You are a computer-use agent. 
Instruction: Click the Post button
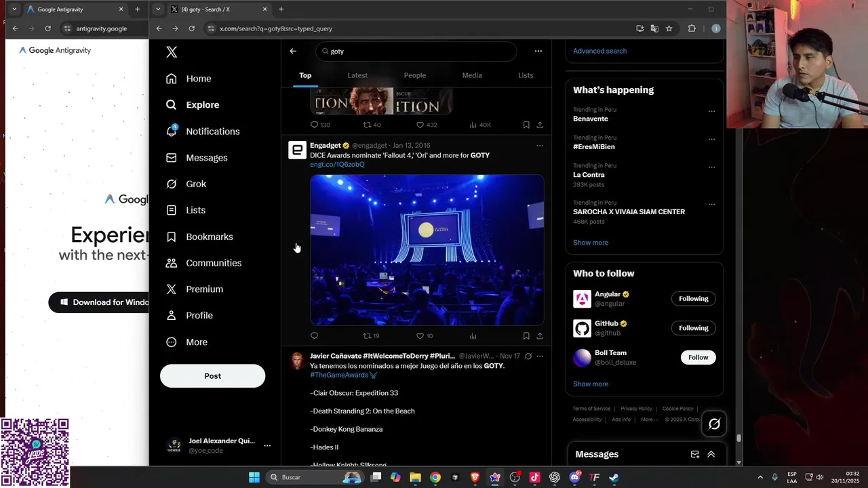click(212, 376)
